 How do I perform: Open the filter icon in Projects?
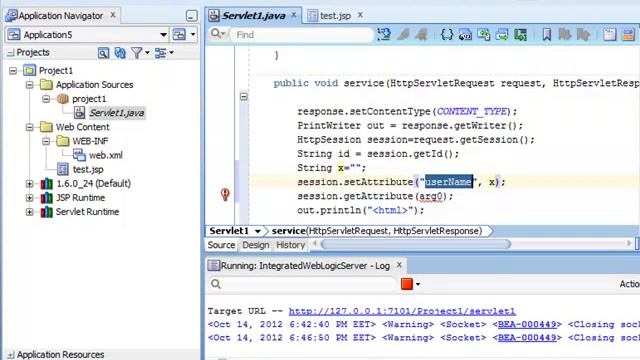click(x=140, y=53)
